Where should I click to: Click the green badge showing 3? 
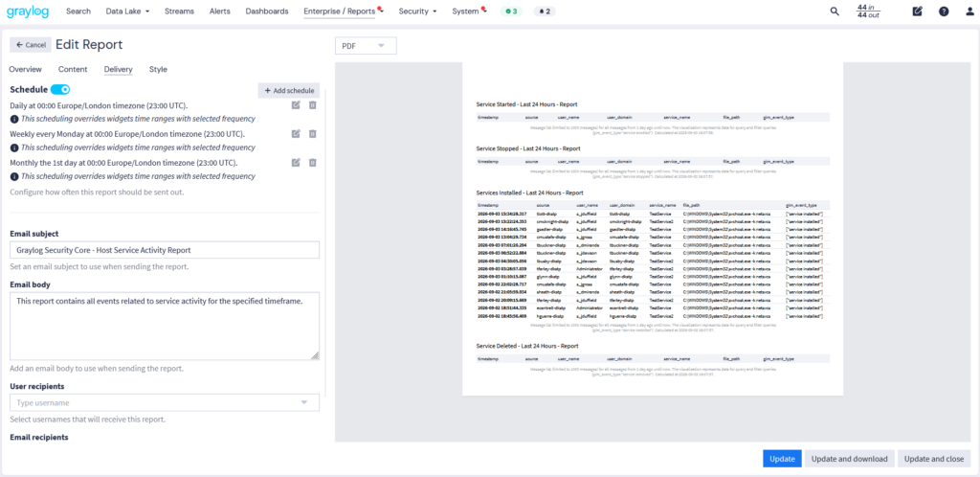click(511, 11)
